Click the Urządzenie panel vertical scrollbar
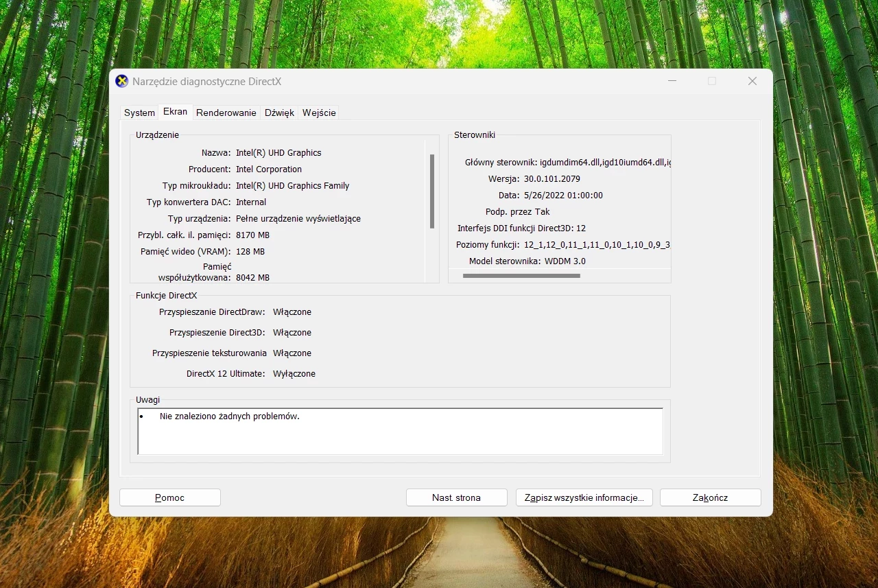This screenshot has height=588, width=878. [432, 191]
